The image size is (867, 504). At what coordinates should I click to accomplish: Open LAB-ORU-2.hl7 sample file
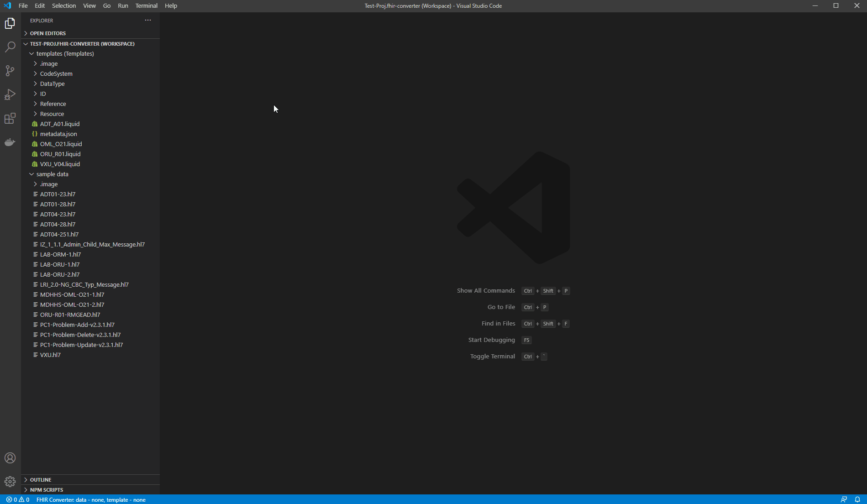[90, 274]
